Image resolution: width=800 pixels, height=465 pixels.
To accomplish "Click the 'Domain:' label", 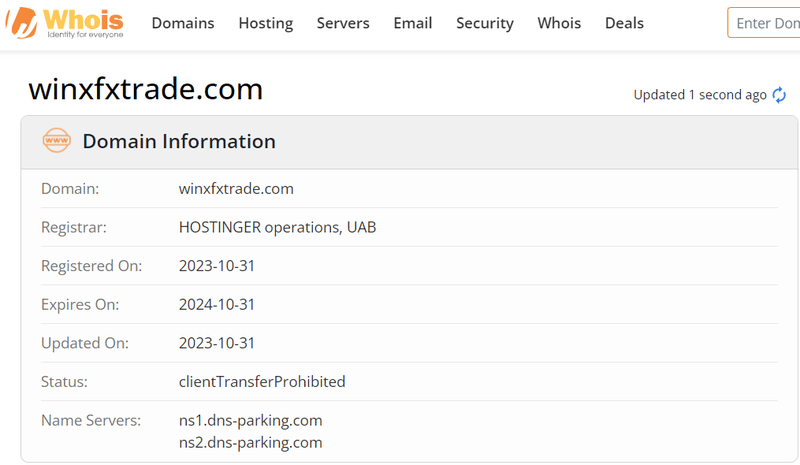I will (x=70, y=189).
